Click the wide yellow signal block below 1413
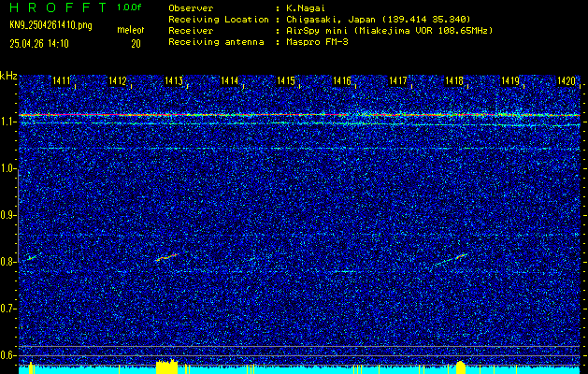The width and height of the screenshot is (588, 374). click(x=167, y=367)
